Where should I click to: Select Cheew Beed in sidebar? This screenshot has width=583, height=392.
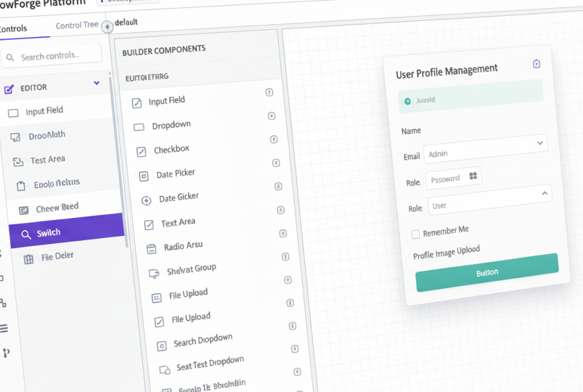click(57, 208)
